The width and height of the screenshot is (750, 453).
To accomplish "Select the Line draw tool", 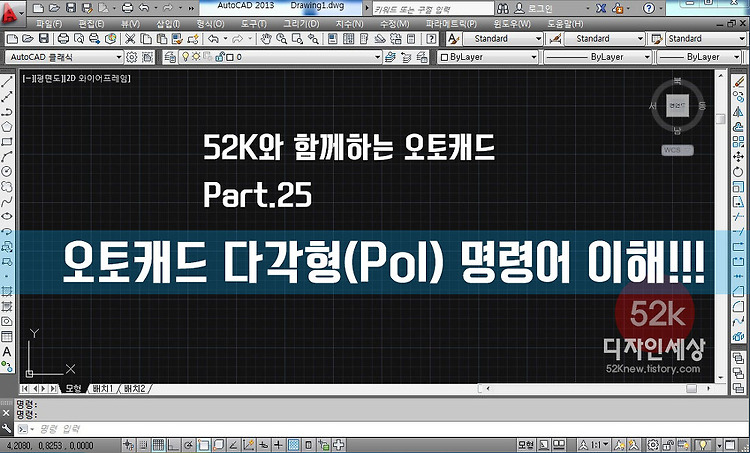I will (7, 82).
